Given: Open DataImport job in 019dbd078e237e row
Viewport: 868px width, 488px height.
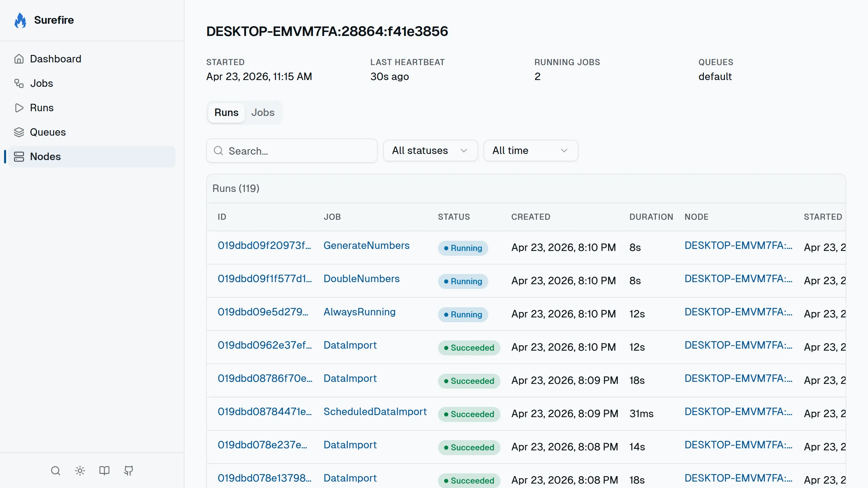Looking at the screenshot, I should 350,445.
